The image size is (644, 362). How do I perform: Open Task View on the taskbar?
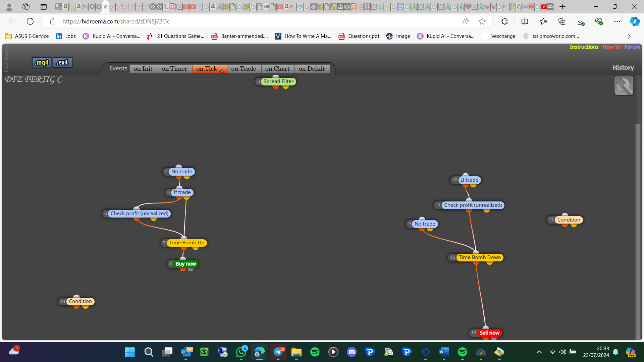tap(167, 352)
